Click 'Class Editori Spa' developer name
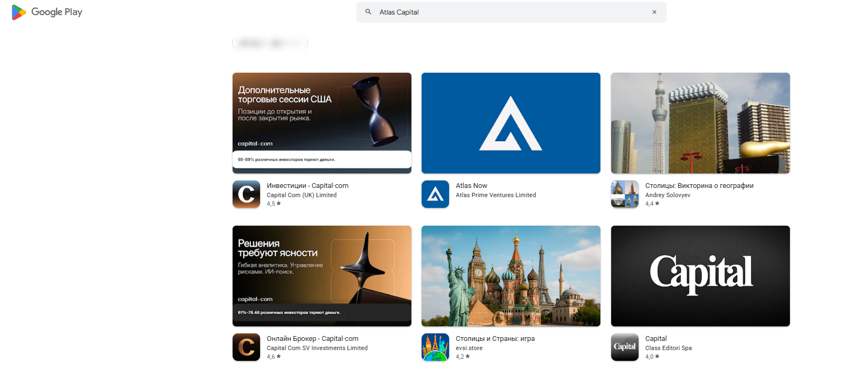868x370 pixels. pyautogui.click(x=669, y=348)
